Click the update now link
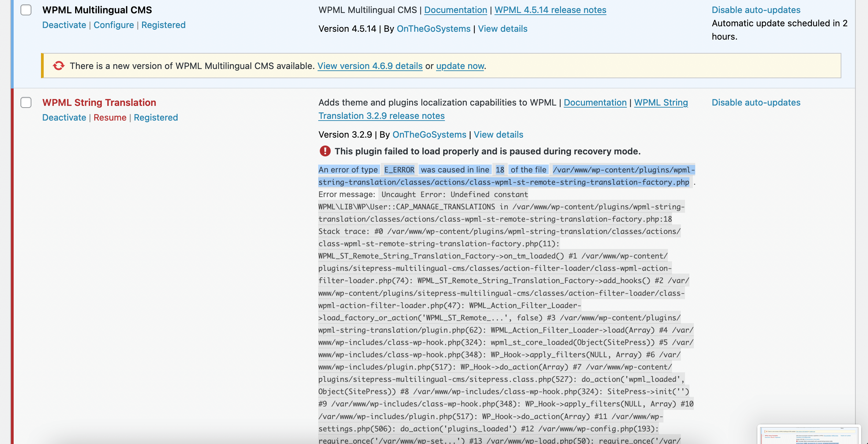 [460, 66]
